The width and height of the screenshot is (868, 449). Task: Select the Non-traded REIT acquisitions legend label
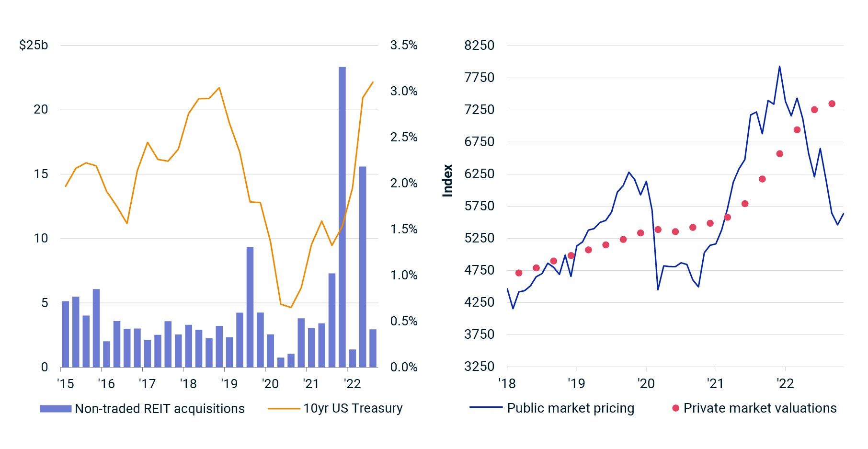(160, 409)
